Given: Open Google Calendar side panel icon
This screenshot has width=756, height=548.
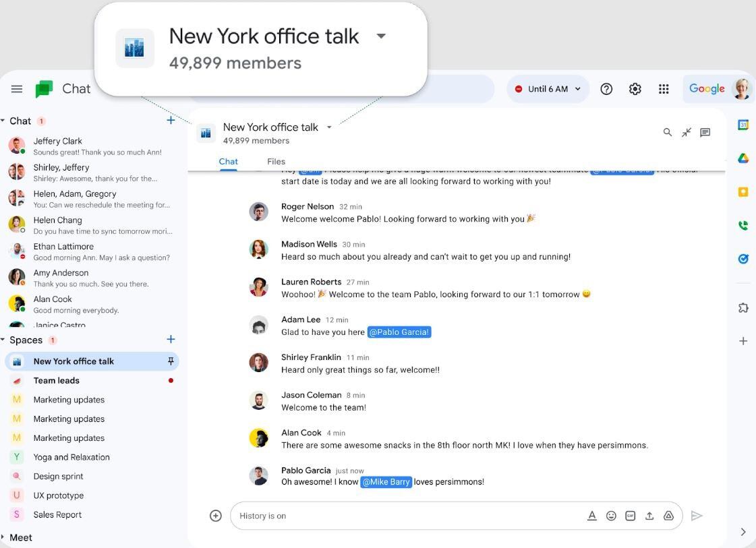Looking at the screenshot, I should pos(743,125).
